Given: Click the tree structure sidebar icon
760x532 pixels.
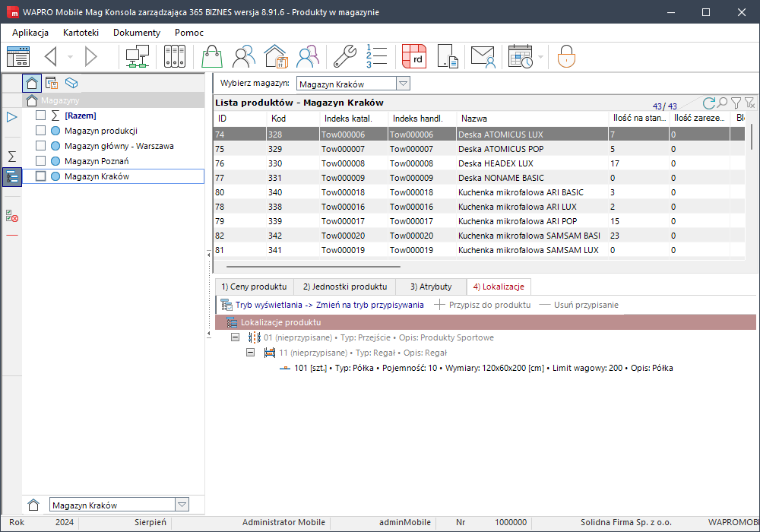Looking at the screenshot, I should tap(12, 177).
